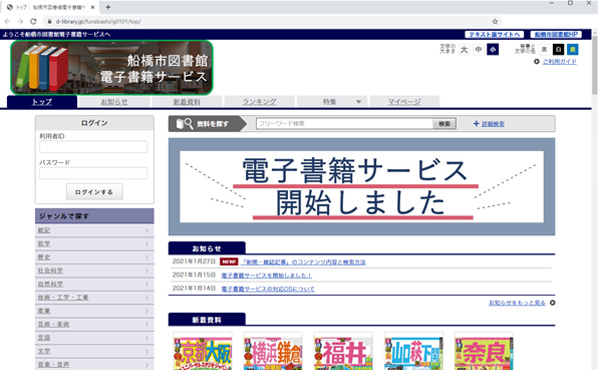Click the address bar URL
The width and height of the screenshot is (598, 370).
click(98, 22)
